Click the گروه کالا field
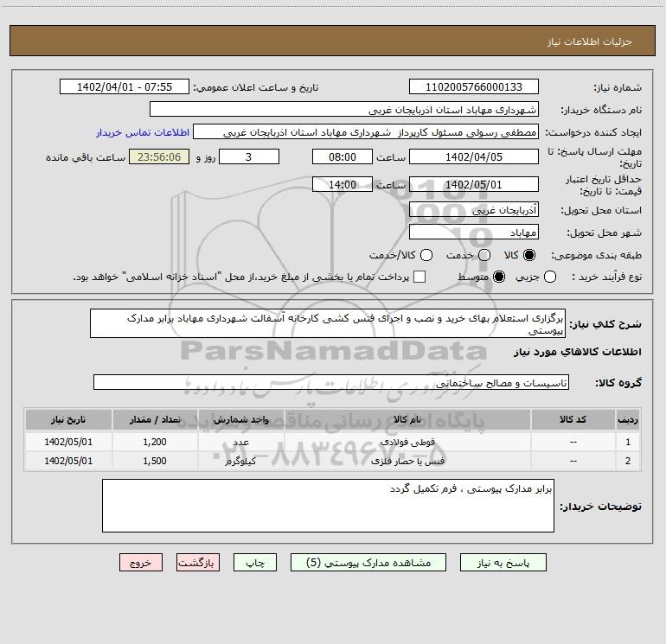Image resolution: width=666 pixels, height=644 pixels. (331, 382)
